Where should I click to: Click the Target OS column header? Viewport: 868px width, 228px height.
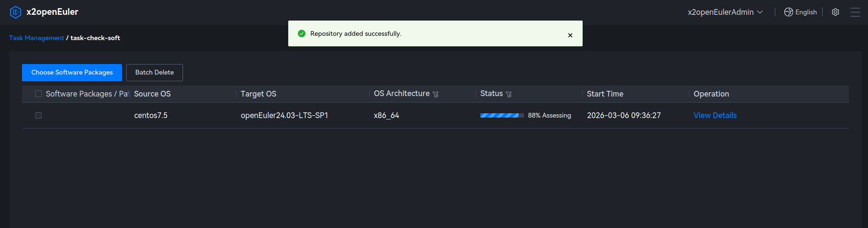point(259,94)
